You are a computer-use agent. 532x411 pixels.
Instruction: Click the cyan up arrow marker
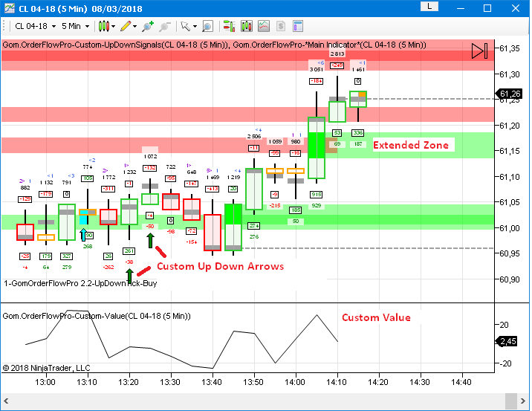pos(83,235)
